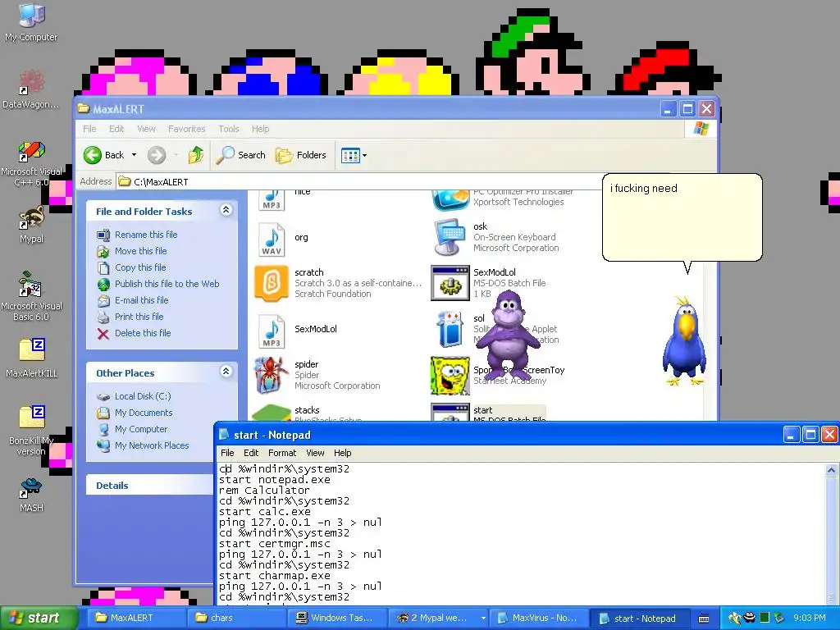Click the Forward arrow in Explorer
Image resolution: width=840 pixels, height=630 pixels.
click(157, 155)
